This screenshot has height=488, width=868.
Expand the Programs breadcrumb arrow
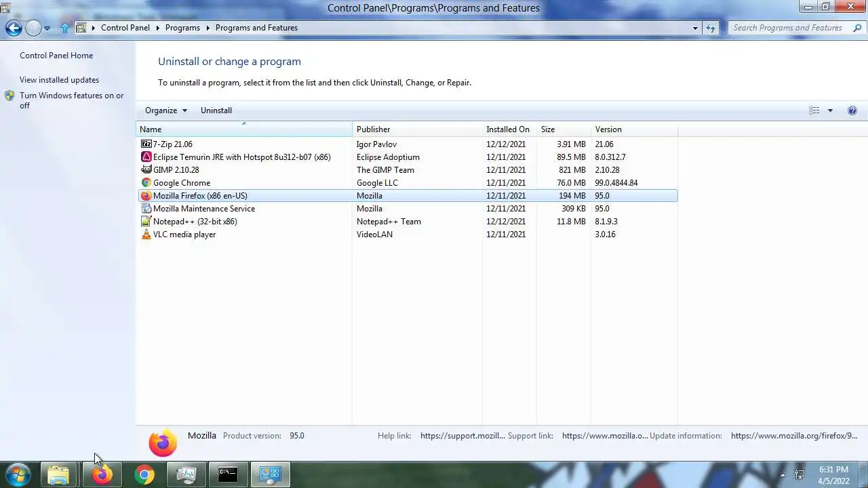point(208,28)
